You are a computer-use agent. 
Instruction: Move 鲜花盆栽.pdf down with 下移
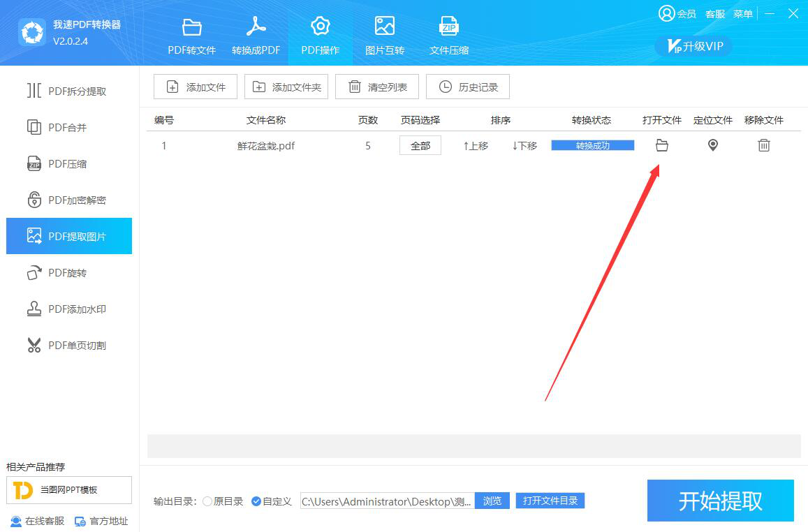coord(524,146)
